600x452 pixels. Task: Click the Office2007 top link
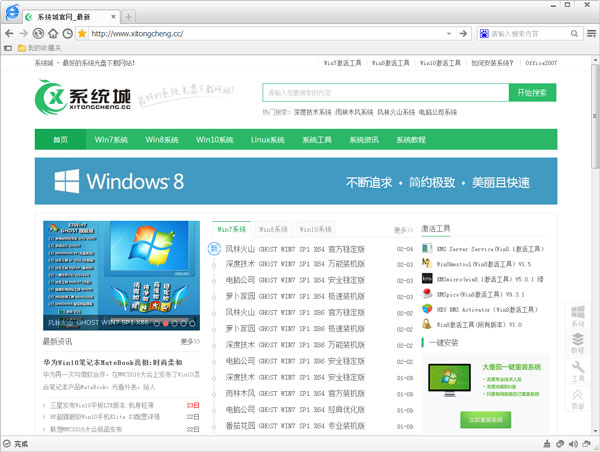click(x=541, y=63)
